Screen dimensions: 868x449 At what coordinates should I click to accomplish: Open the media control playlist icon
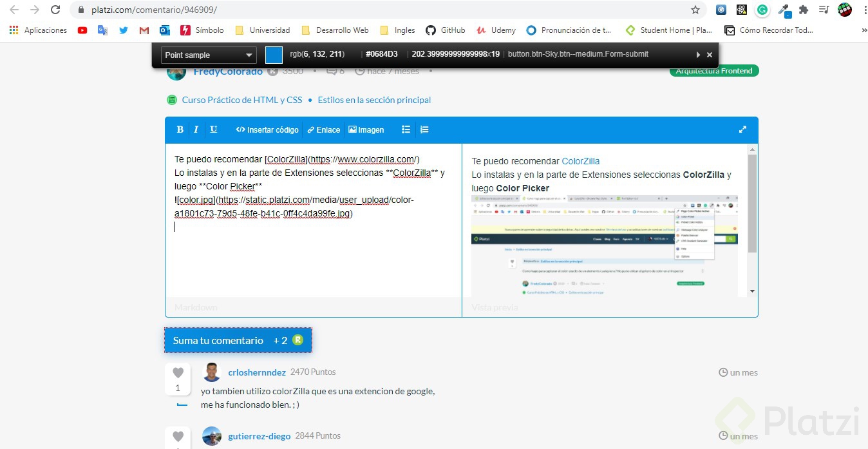pyautogui.click(x=824, y=10)
